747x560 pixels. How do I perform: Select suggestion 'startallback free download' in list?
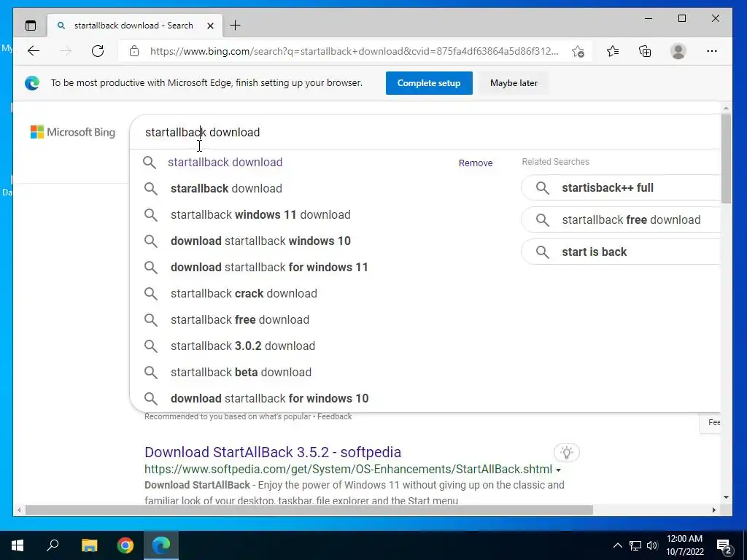coord(240,319)
